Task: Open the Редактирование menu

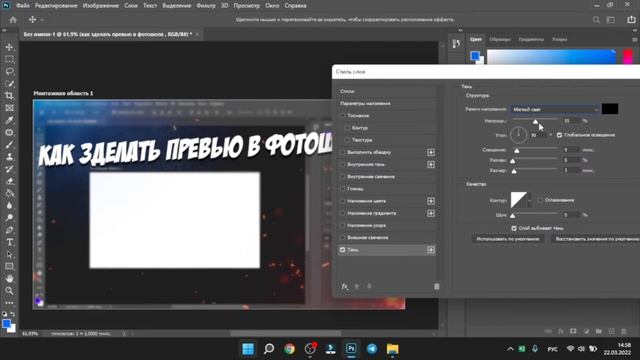Action: [56, 6]
